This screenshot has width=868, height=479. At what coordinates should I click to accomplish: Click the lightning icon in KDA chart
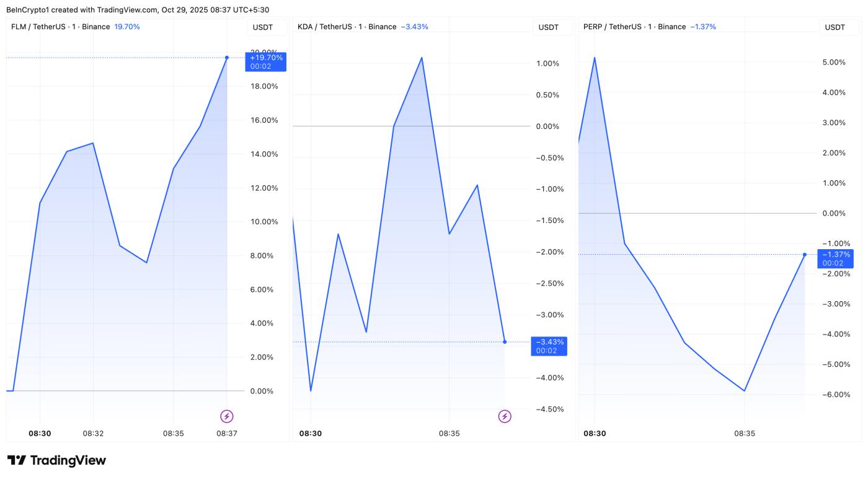pyautogui.click(x=505, y=416)
